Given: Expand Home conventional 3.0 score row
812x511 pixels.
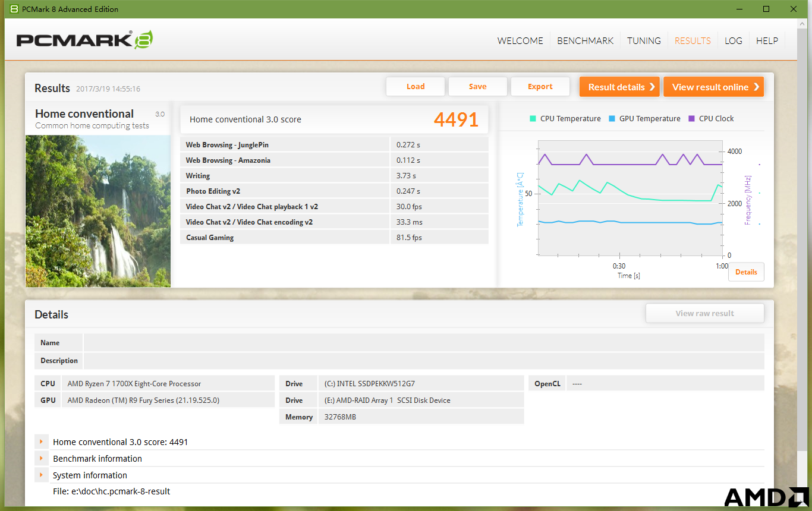Looking at the screenshot, I should [x=42, y=442].
